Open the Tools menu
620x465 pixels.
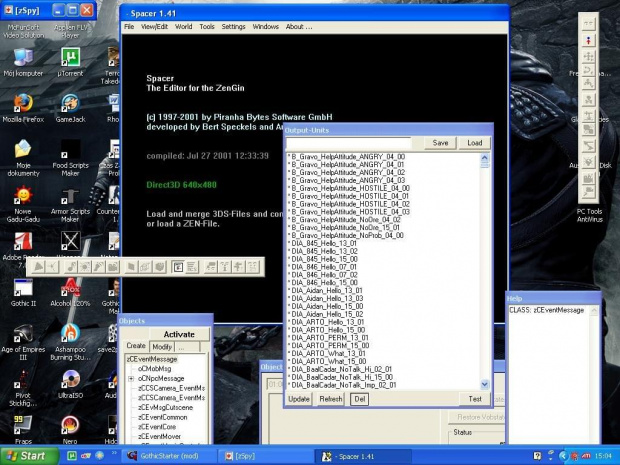coord(207,26)
